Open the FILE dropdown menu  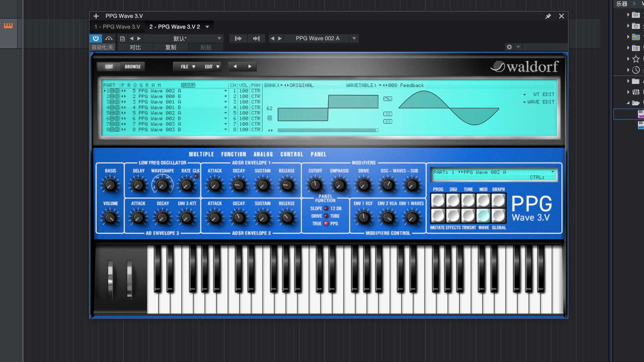(x=185, y=66)
